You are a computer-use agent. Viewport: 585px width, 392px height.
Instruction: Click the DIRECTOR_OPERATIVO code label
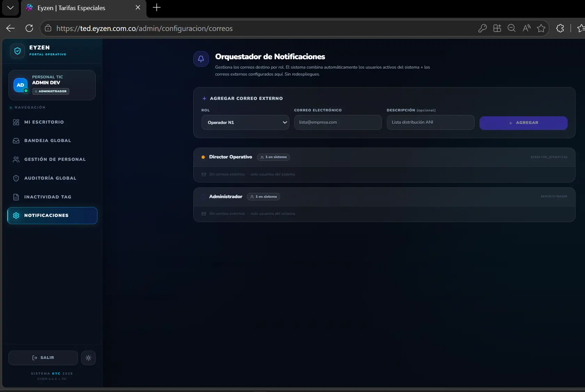tap(549, 157)
